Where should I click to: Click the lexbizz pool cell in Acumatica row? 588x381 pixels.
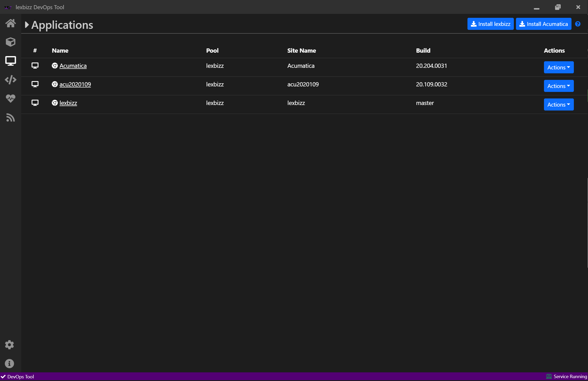point(215,66)
